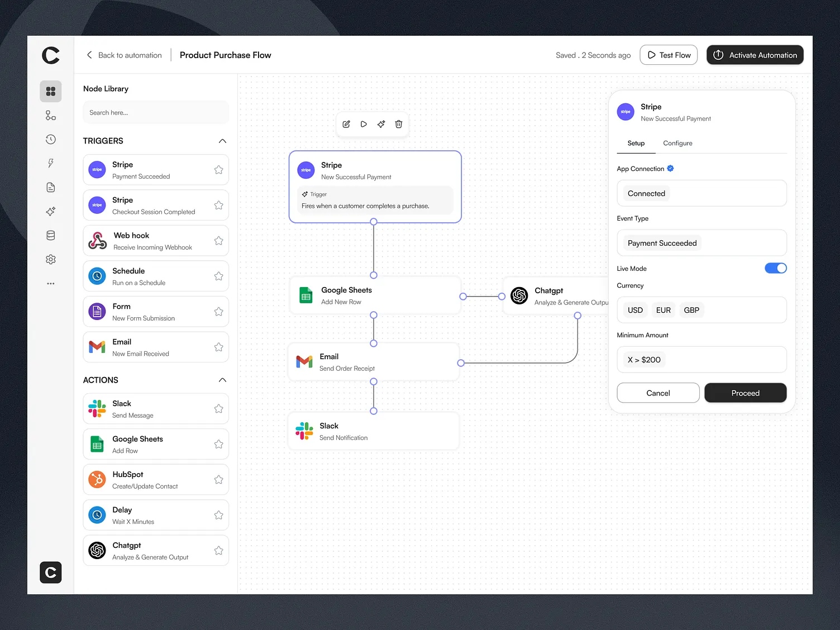
Task: Star the Delay action
Action: point(218,515)
